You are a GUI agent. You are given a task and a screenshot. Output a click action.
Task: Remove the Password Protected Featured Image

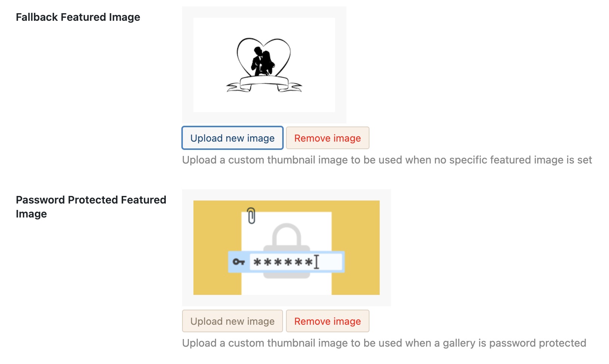click(x=328, y=321)
